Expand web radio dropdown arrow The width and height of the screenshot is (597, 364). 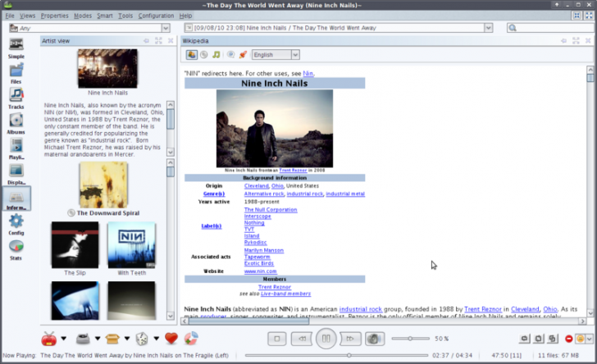64,338
